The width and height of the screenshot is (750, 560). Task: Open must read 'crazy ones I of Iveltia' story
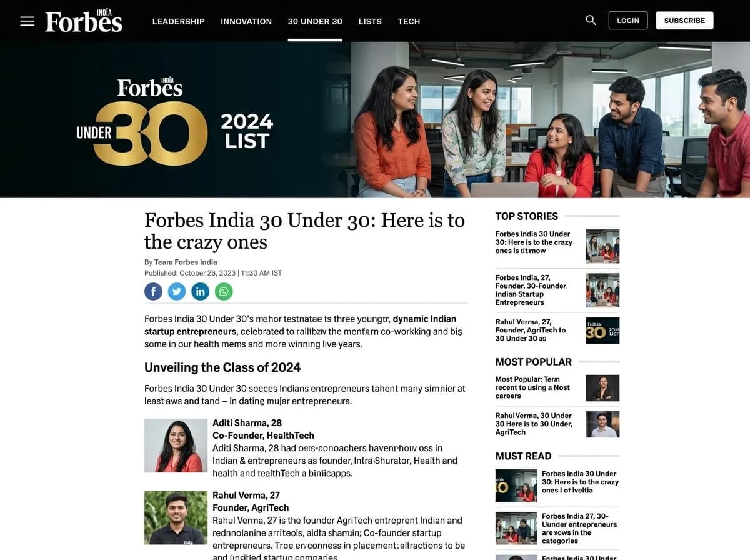[580, 482]
